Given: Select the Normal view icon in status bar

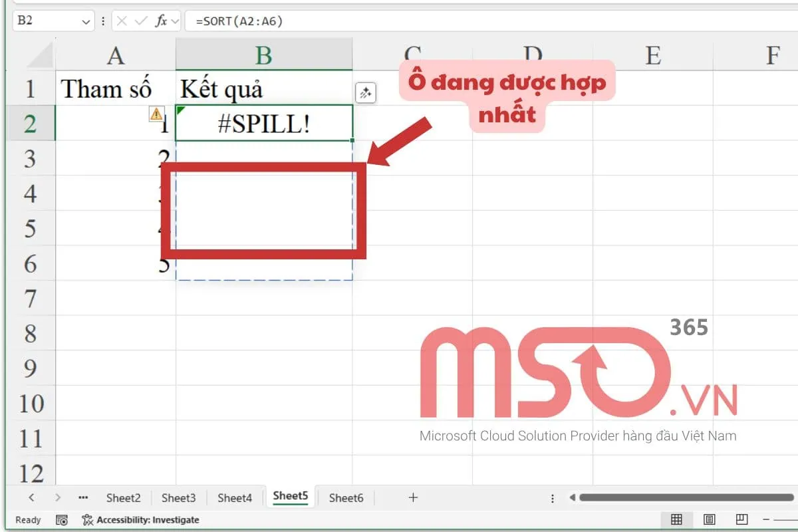Looking at the screenshot, I should coord(677,519).
